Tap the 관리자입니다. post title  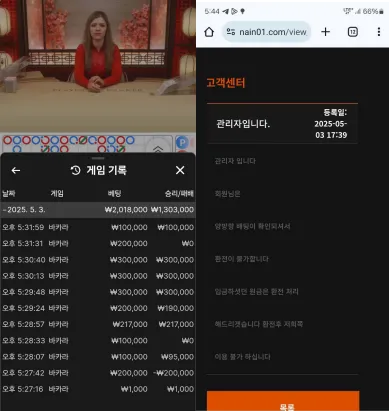point(243,124)
